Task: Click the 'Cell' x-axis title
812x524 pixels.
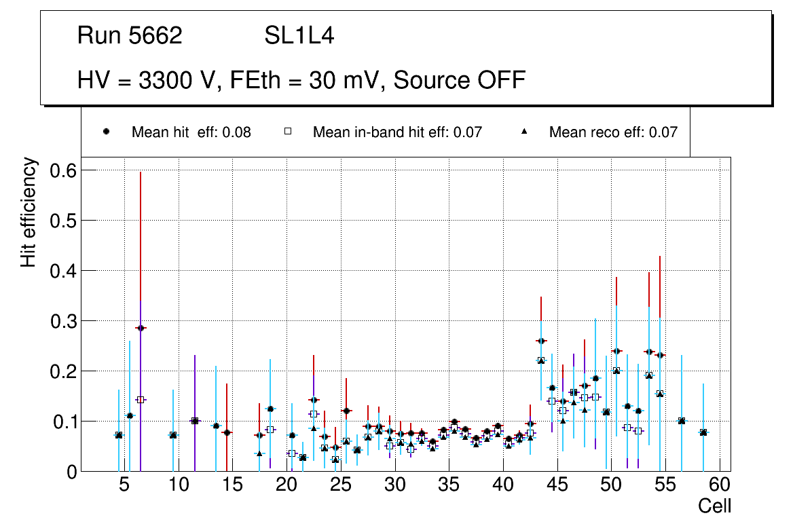Action: (x=715, y=506)
